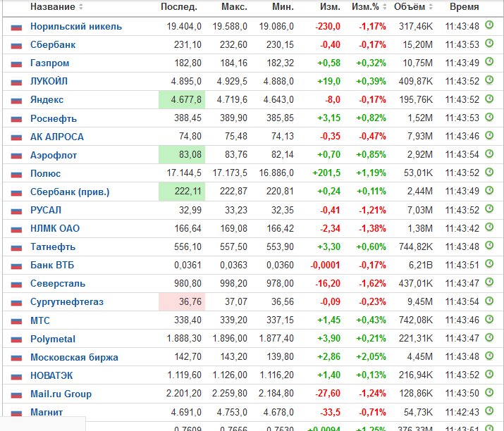Open the Полюс stock link
The image size is (504, 431).
tap(46, 173)
